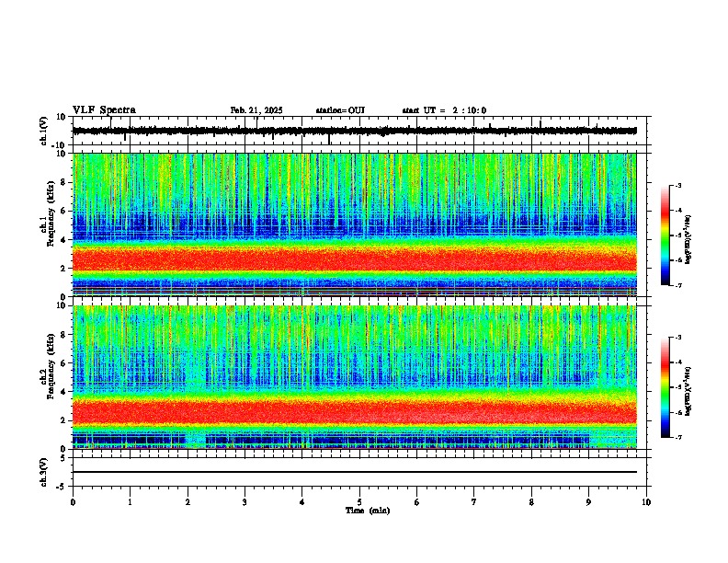Click the ch.1 color bar log(PSD) label
This screenshot has height=563, width=728.
tap(688, 240)
